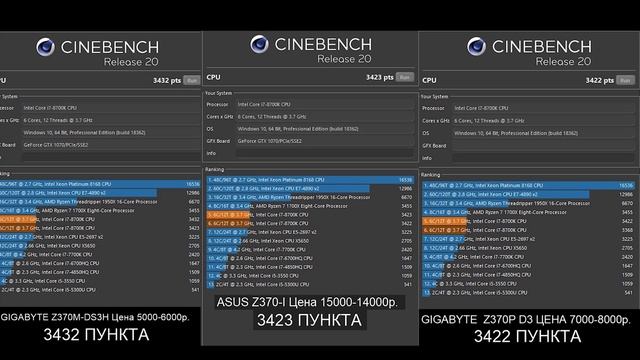Select the OS Windows 10 value in the 3422 pts panel
640x360 pixels.
pos(544,133)
